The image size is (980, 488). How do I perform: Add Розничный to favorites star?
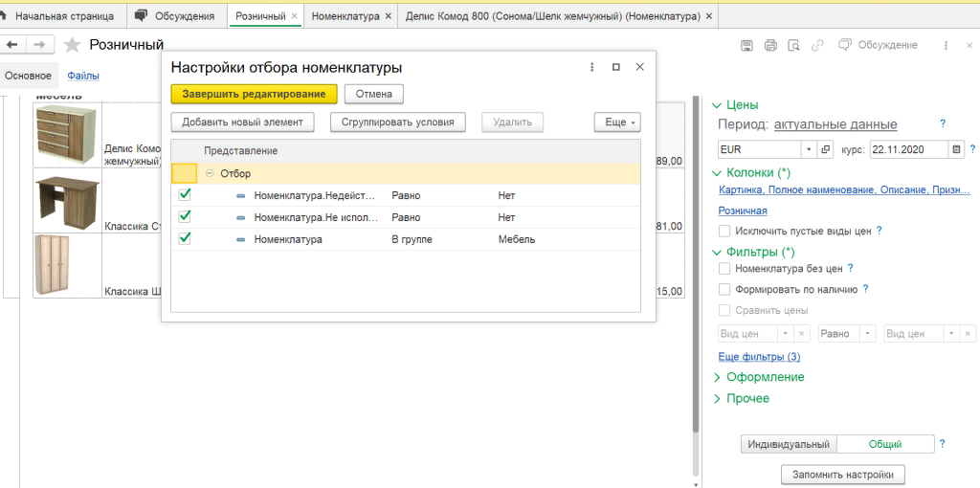(x=73, y=44)
